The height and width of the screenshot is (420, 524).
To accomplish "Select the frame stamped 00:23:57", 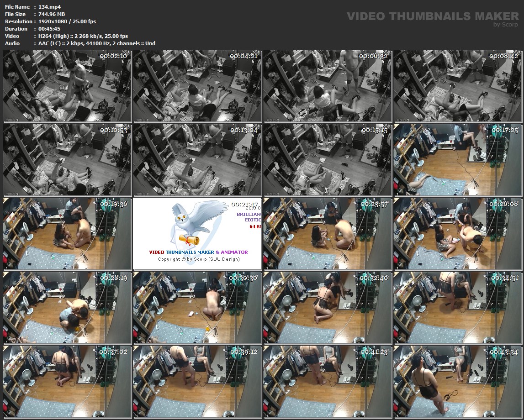I will pos(327,234).
